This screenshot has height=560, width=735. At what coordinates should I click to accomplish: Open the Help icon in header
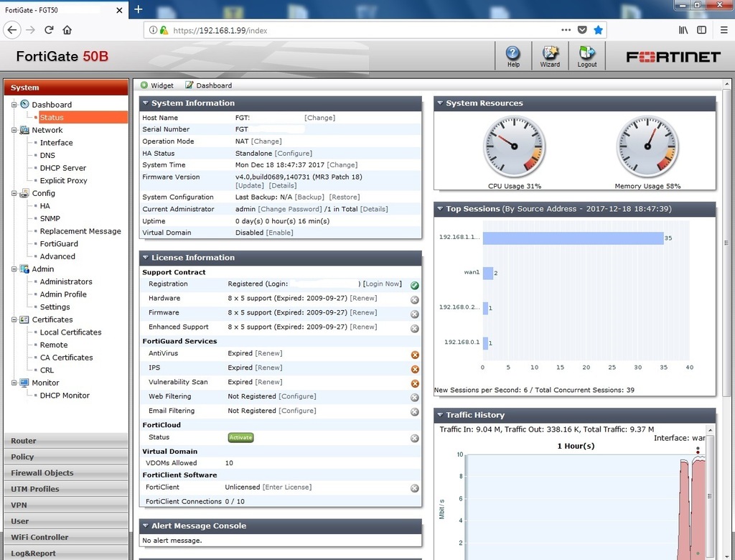pos(512,56)
